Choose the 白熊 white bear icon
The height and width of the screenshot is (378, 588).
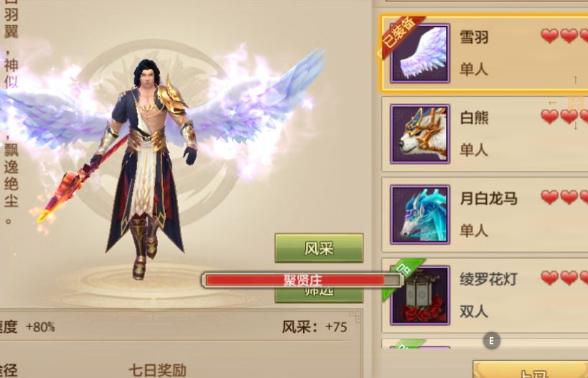419,133
